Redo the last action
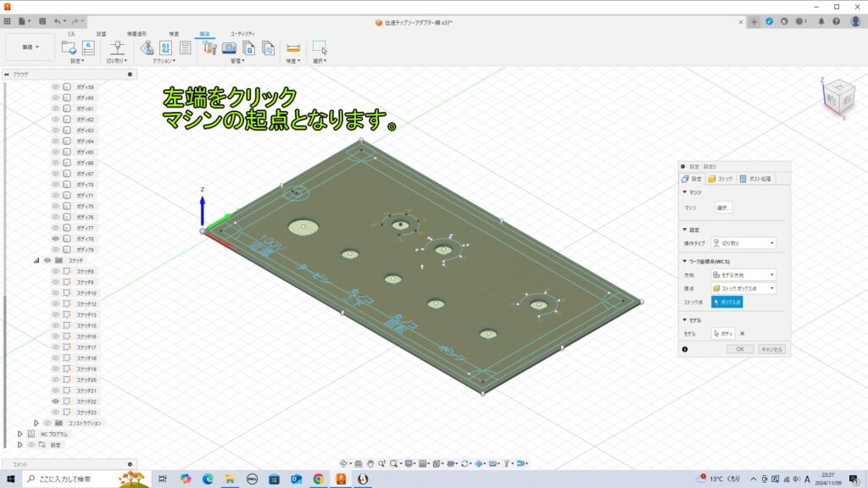Image resolution: width=868 pixels, height=488 pixels. pyautogui.click(x=75, y=21)
